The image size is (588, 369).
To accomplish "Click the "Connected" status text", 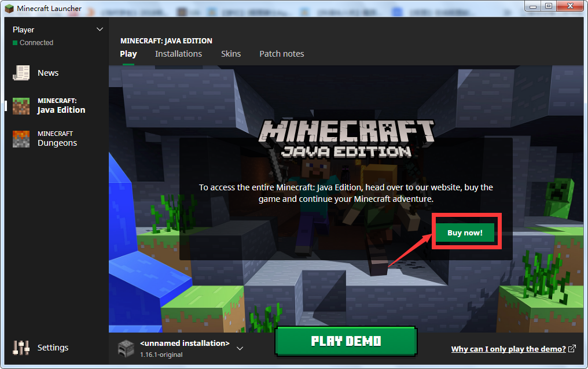I will pyautogui.click(x=36, y=43).
